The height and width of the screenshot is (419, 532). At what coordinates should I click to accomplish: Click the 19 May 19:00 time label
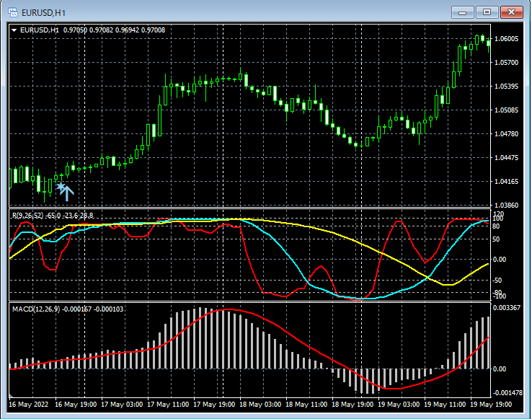click(x=491, y=405)
